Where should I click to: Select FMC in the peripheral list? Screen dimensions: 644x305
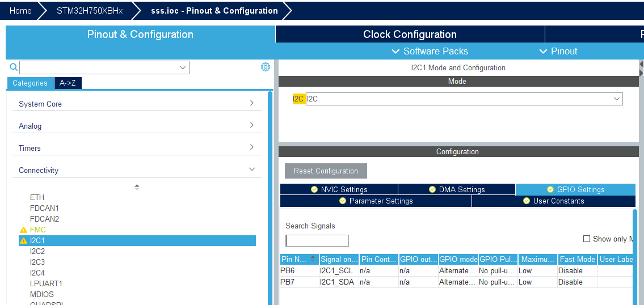coord(38,230)
